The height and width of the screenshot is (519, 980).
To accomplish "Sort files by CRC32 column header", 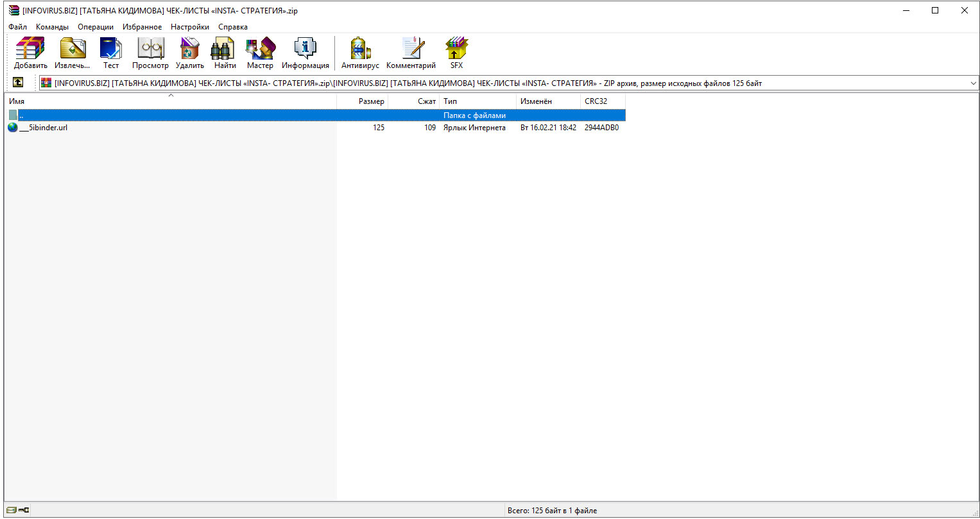I will click(603, 101).
